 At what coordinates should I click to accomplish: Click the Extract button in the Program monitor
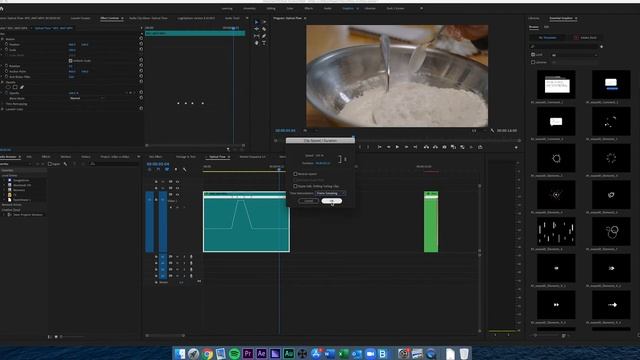(x=436, y=147)
